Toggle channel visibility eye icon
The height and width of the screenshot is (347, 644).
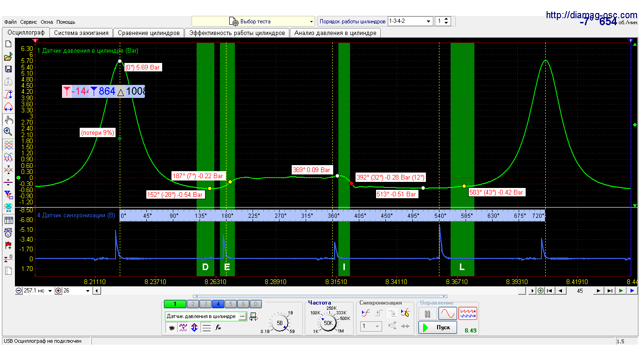171,328
